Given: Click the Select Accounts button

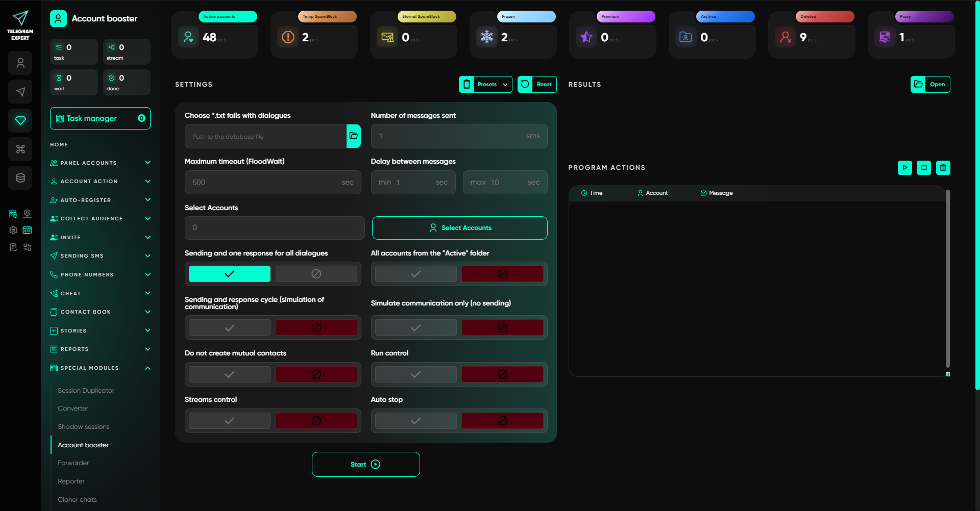Looking at the screenshot, I should [x=459, y=227].
